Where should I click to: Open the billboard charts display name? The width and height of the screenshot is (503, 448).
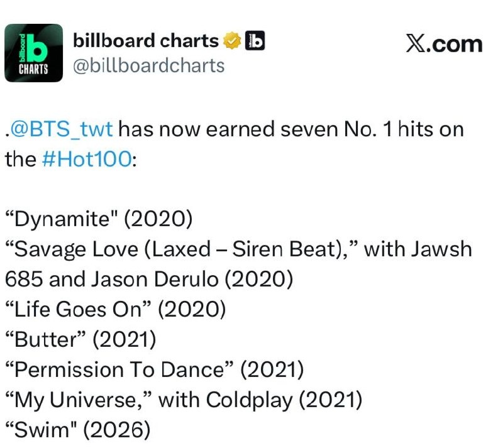point(146,41)
